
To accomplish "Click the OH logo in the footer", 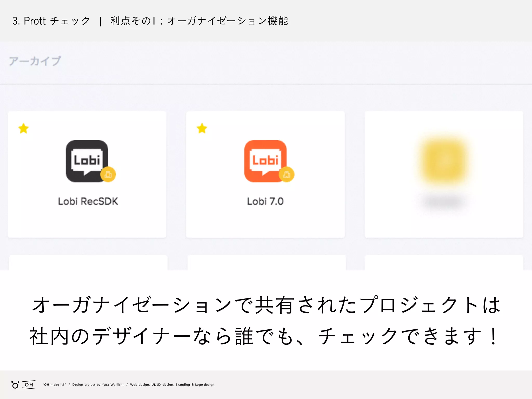I will pyautogui.click(x=23, y=385).
